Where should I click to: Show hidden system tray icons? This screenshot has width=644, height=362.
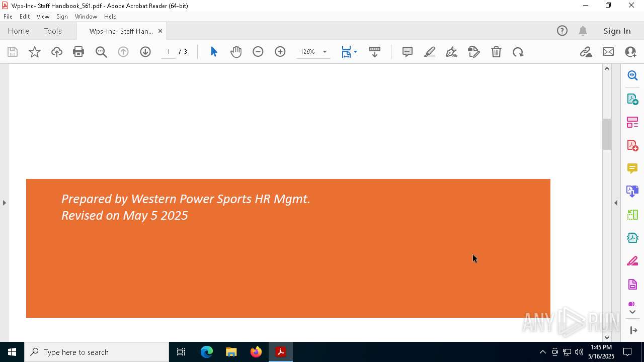pyautogui.click(x=542, y=352)
